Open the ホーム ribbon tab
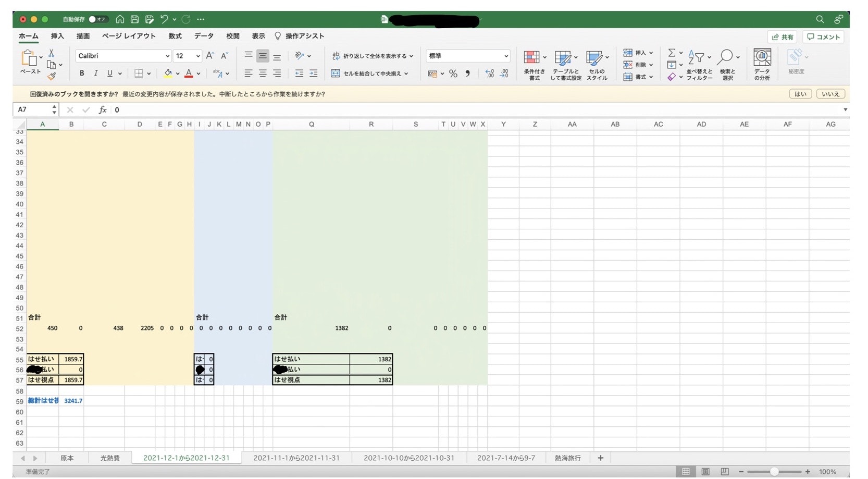This screenshot has height=479, width=868. pyautogui.click(x=29, y=36)
